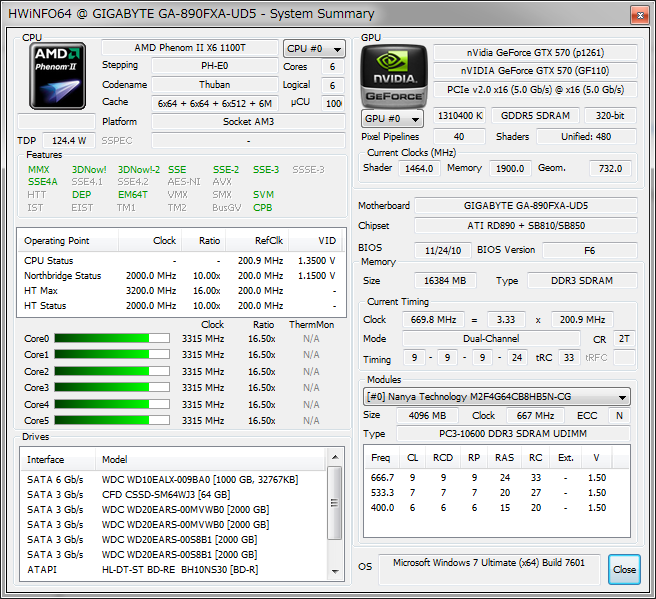Click the drives list scrollbar thumb
656x599 pixels.
point(334,503)
